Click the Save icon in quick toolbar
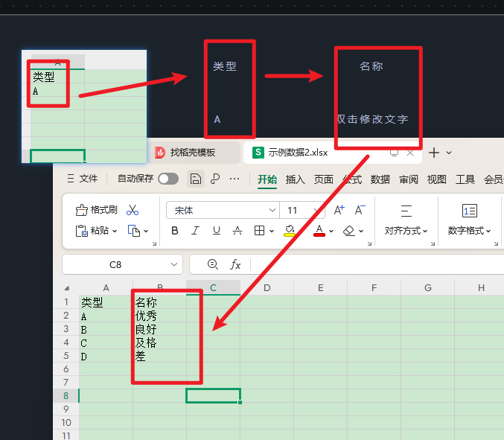 (195, 179)
